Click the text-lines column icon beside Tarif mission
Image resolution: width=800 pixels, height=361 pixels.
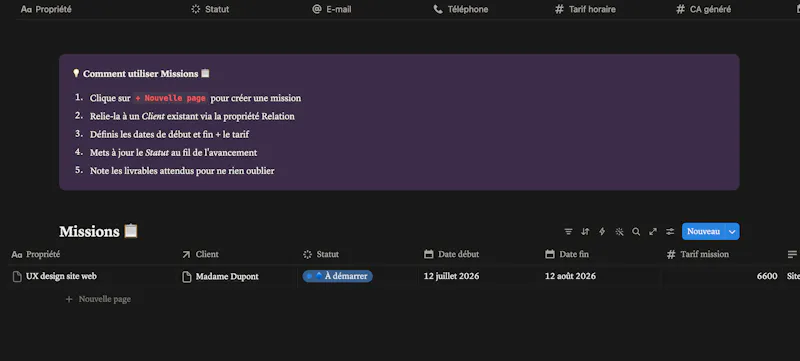coord(792,254)
